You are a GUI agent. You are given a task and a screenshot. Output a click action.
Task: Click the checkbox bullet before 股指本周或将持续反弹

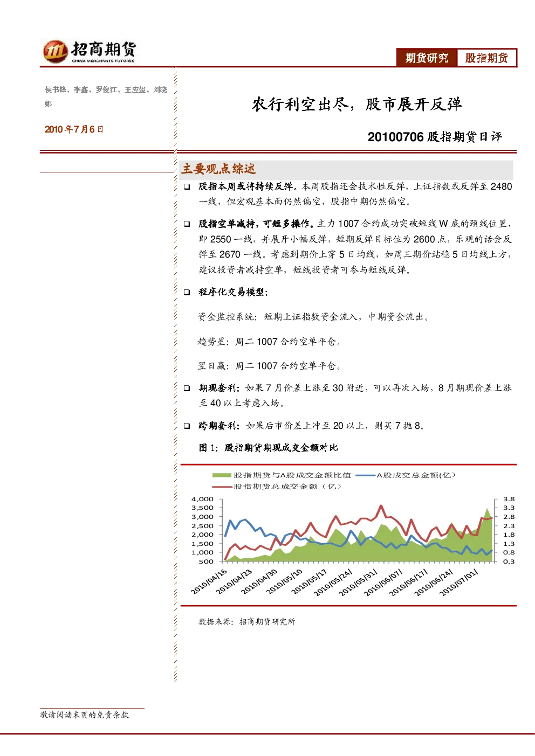(187, 186)
